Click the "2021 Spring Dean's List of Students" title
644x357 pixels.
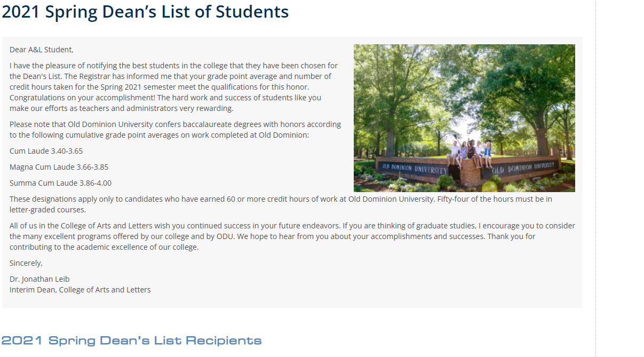(145, 12)
